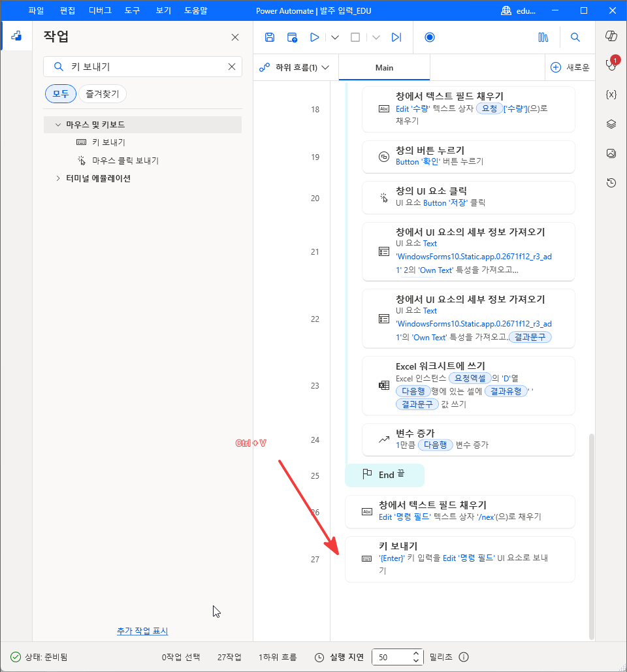Decrease 실행 지연 with down stepper arrow
627x672 pixels.
416,660
